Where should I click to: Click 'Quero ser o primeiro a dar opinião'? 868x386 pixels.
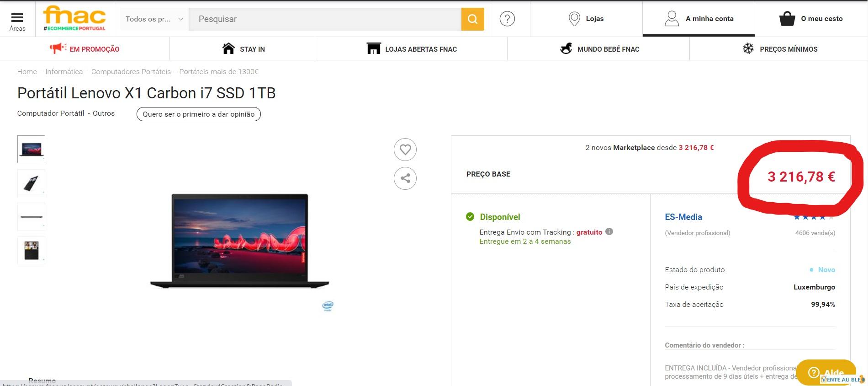point(199,114)
